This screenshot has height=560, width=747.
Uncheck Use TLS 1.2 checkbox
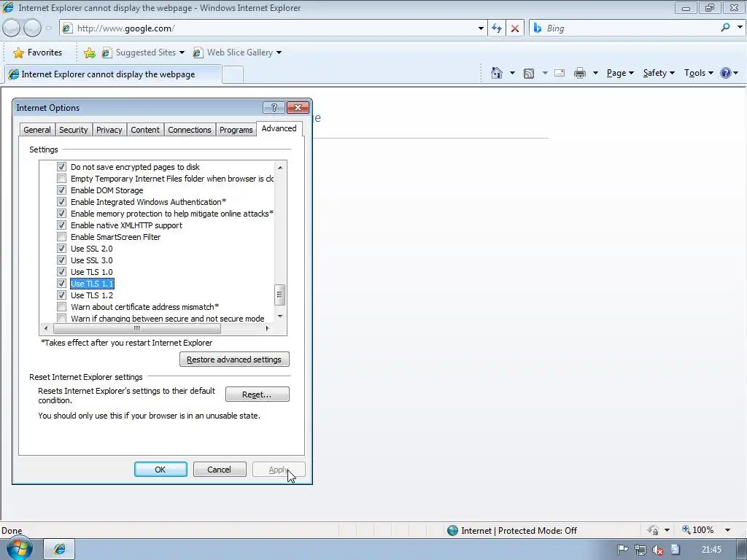tap(61, 295)
